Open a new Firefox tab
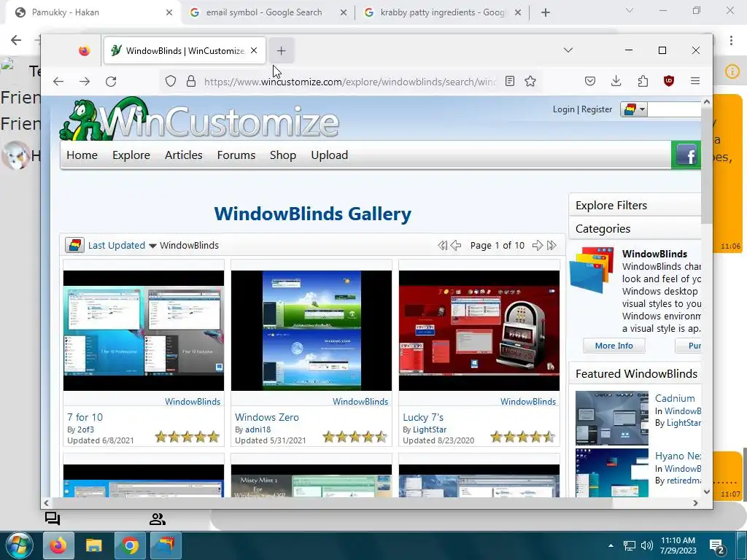This screenshot has height=560, width=747. pos(281,50)
